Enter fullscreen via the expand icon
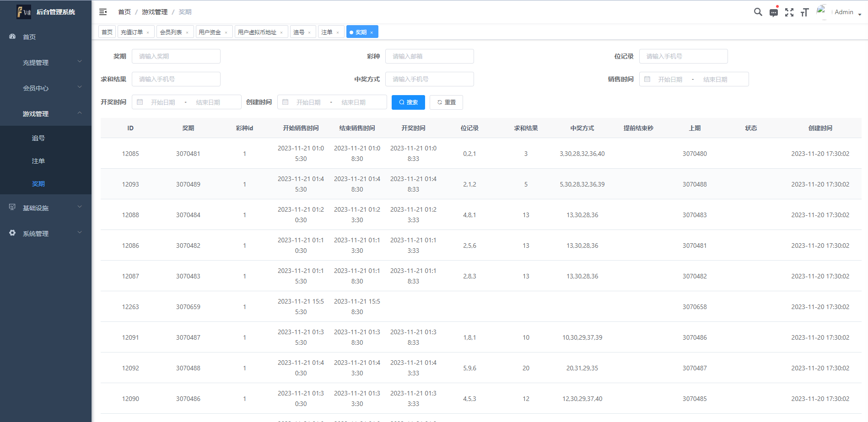 [789, 12]
